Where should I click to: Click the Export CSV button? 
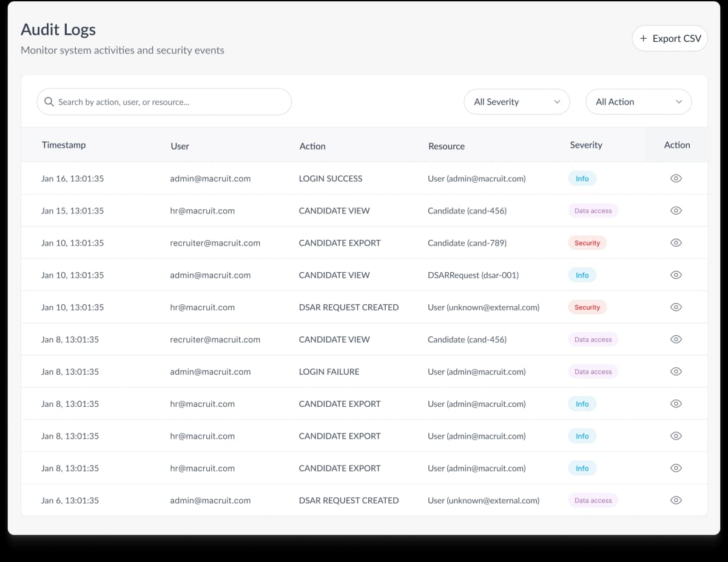click(670, 38)
